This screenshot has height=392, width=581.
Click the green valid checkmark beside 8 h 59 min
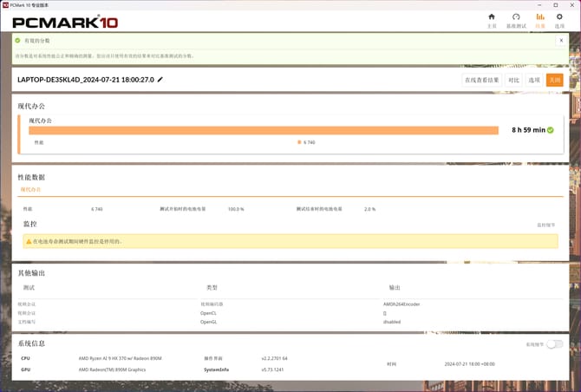[551, 130]
